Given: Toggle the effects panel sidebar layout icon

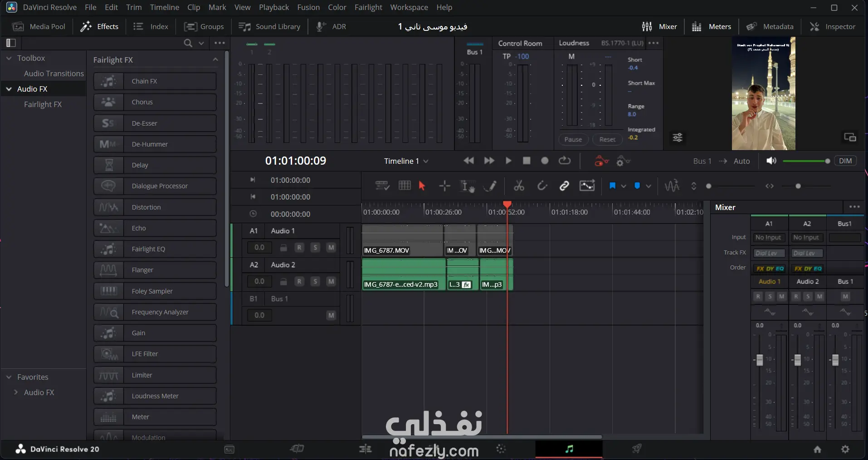Looking at the screenshot, I should (x=11, y=43).
